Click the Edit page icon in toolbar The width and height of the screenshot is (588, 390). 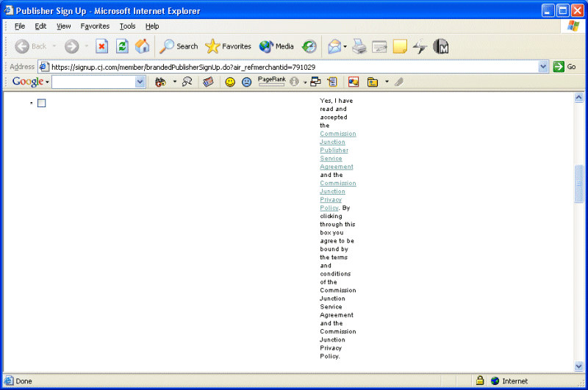[379, 47]
